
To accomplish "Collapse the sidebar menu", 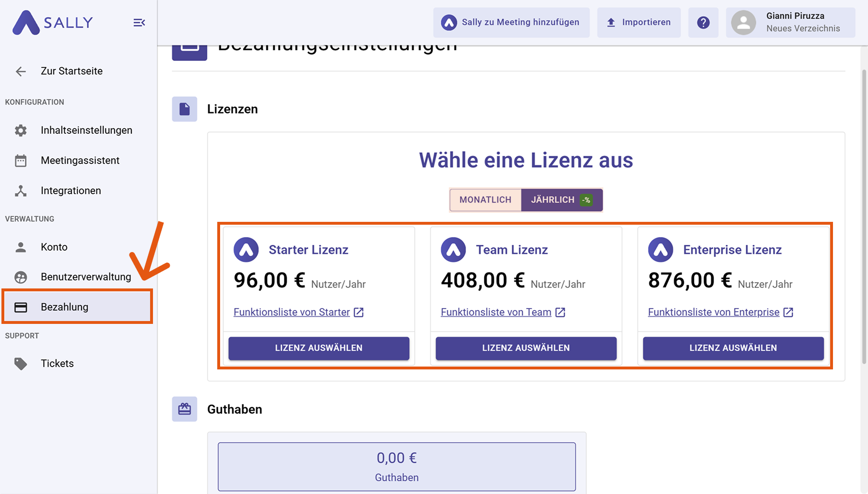I will (x=139, y=23).
